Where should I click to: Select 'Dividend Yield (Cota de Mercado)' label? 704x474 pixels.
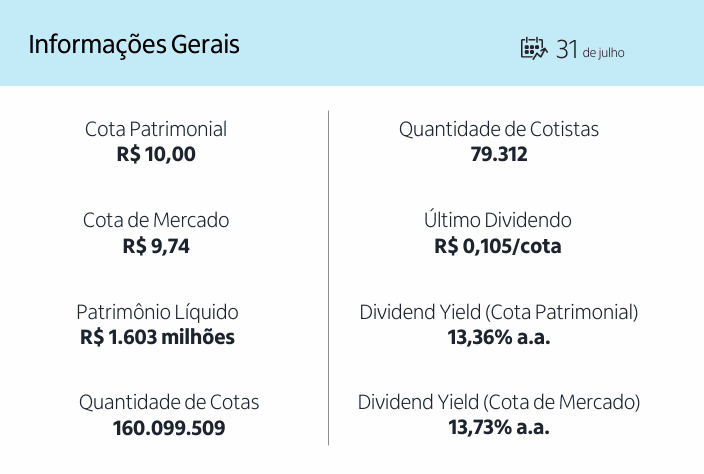499,402
